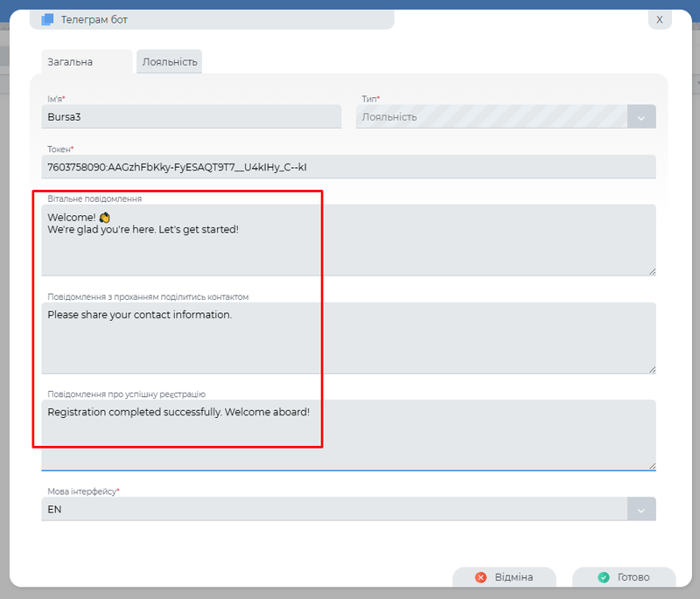The width and height of the screenshot is (700, 599).
Task: Click the Ім'я input containing Bursa3
Action: tap(175, 116)
